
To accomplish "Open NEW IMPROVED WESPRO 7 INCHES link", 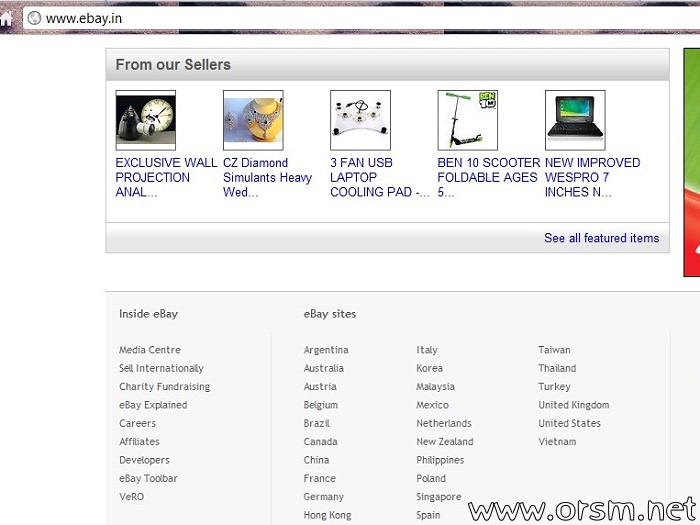I will (x=592, y=177).
